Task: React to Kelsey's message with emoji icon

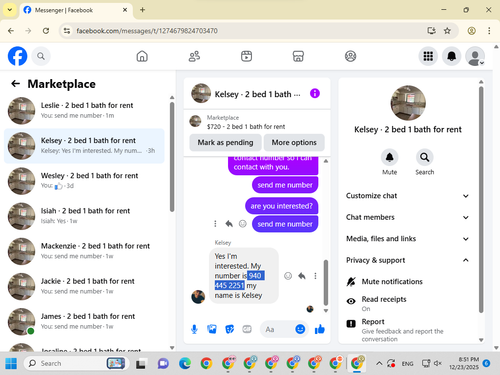Action: point(288,276)
